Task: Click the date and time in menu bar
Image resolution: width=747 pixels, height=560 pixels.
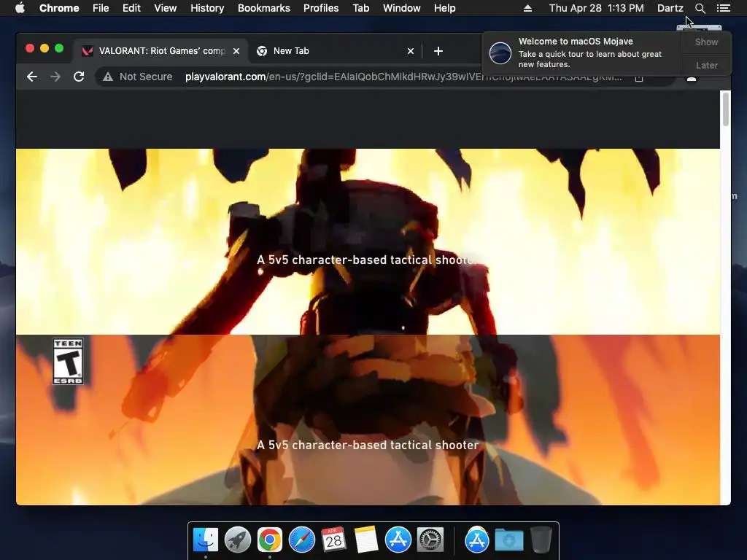Action: point(597,8)
